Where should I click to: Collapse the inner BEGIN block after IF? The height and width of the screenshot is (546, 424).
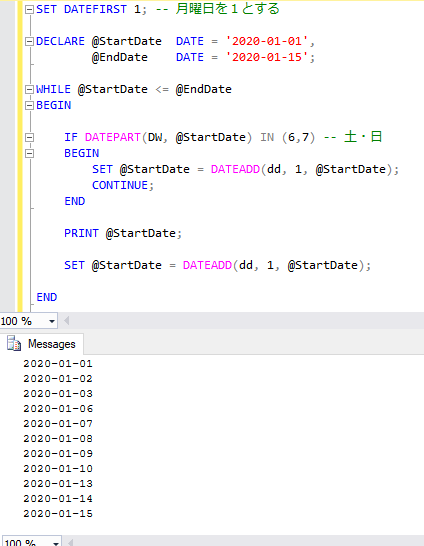(30, 154)
